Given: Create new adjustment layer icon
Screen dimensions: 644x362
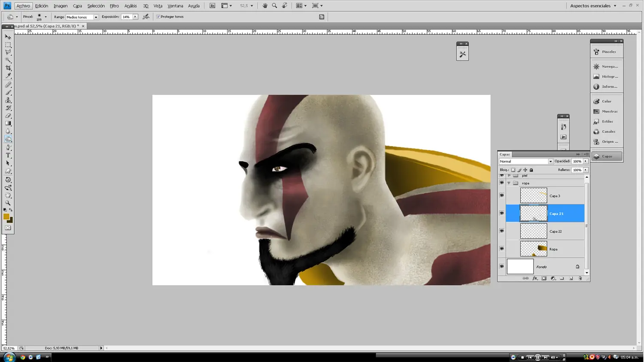Looking at the screenshot, I should [x=553, y=279].
